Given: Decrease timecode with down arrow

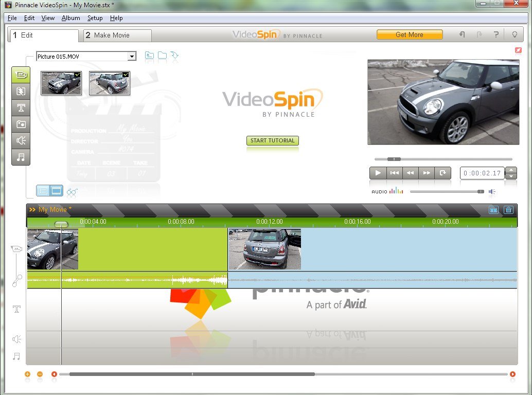Looking at the screenshot, I should pos(511,176).
